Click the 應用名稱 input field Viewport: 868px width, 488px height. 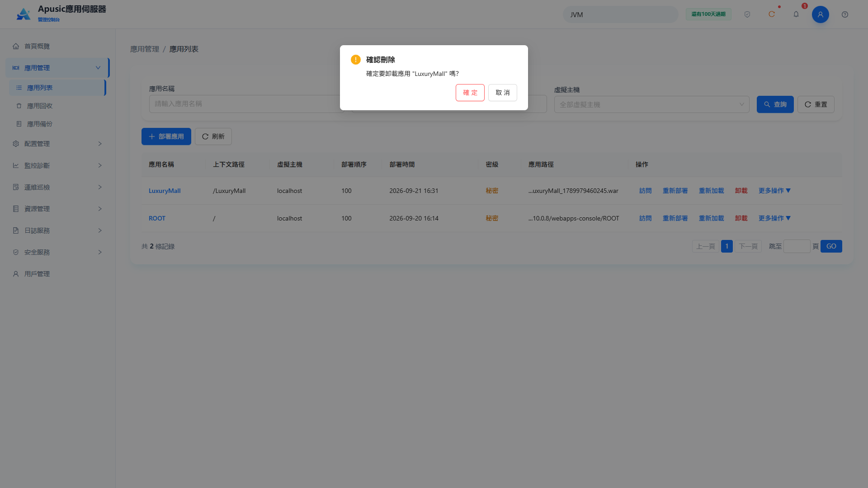pyautogui.click(x=245, y=104)
